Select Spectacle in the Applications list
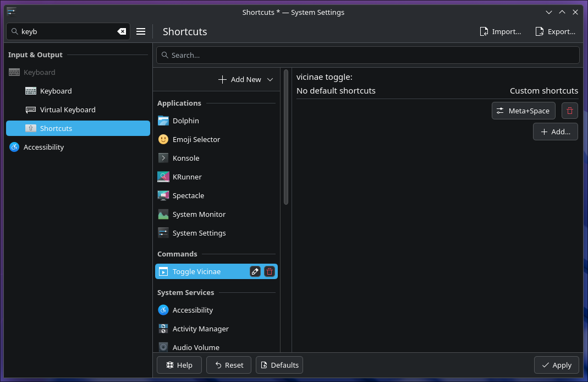The height and width of the screenshot is (382, 588). click(x=188, y=195)
